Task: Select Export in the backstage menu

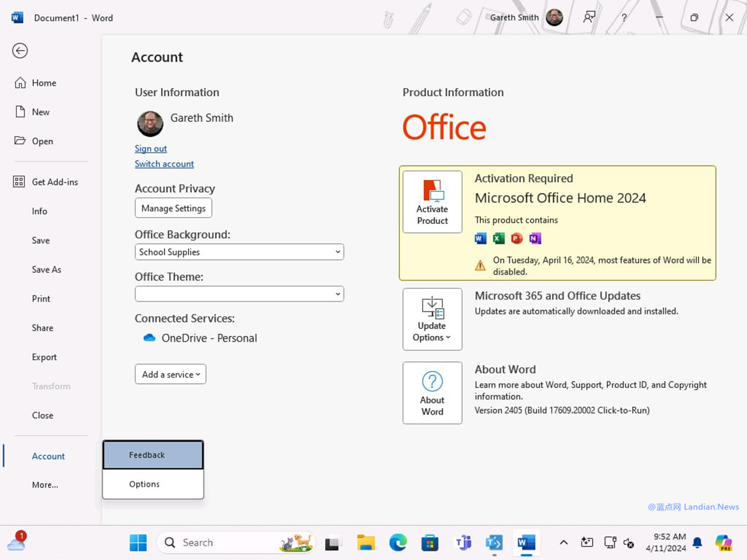Action: tap(44, 357)
